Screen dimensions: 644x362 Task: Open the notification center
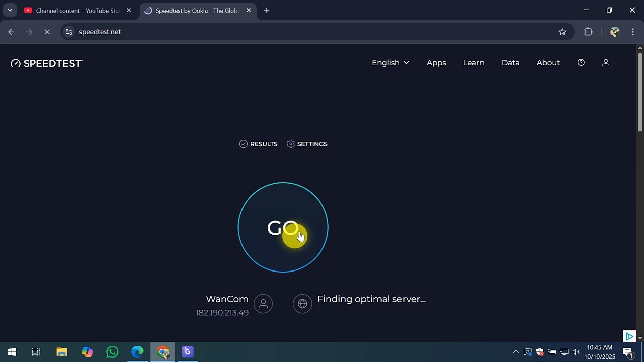[x=628, y=352]
